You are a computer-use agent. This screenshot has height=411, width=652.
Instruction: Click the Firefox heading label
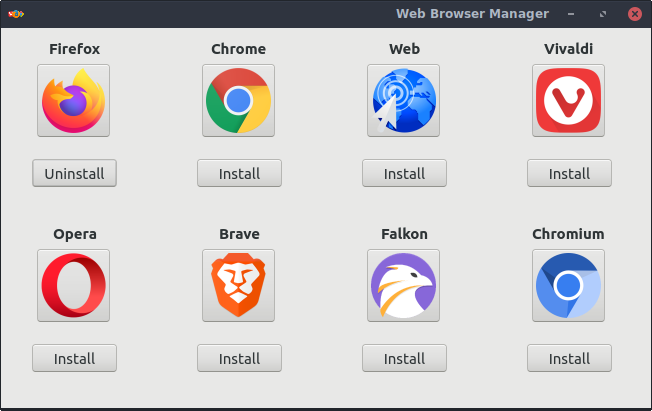74,49
